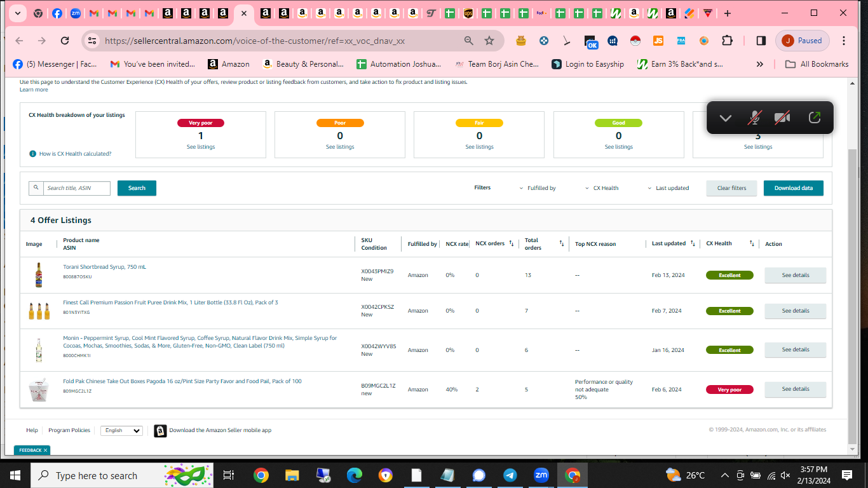Switch to the FedEx tab
The width and height of the screenshot is (868, 488).
click(x=541, y=13)
